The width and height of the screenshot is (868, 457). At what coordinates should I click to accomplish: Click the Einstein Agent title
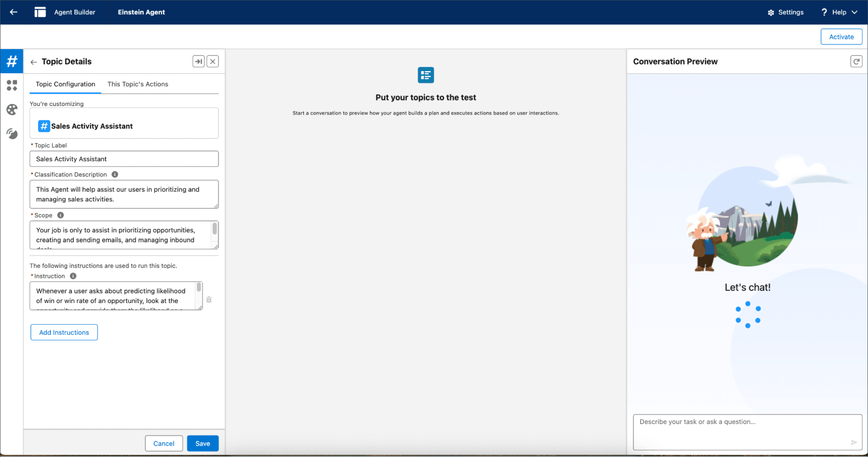(141, 12)
